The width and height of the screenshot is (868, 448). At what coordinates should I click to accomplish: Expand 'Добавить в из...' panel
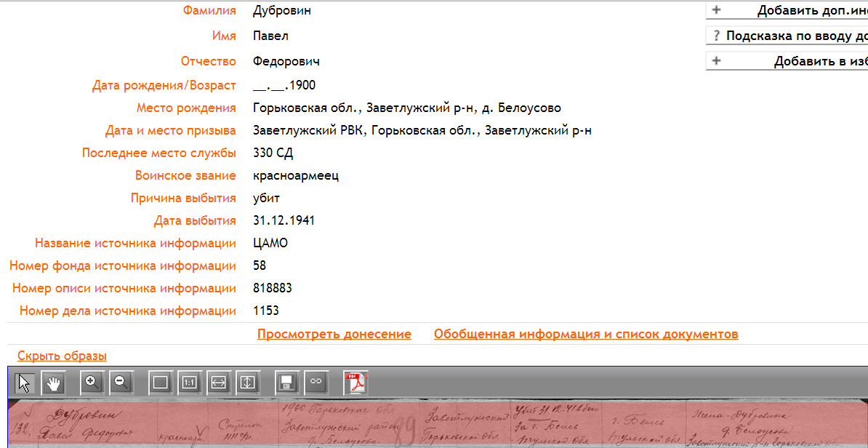pyautogui.click(x=787, y=61)
